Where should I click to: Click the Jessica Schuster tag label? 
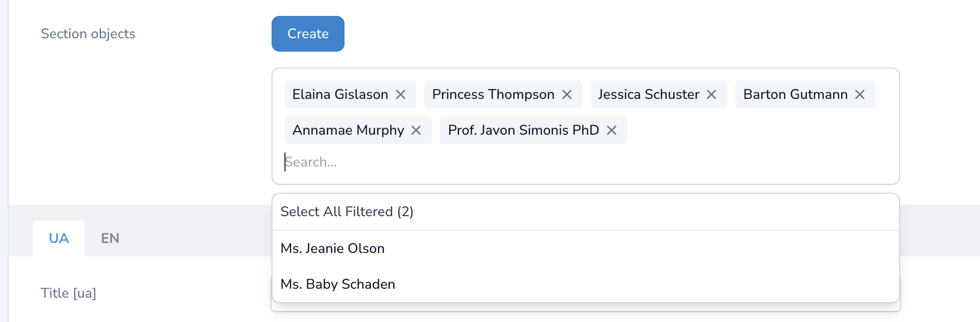[x=648, y=94]
